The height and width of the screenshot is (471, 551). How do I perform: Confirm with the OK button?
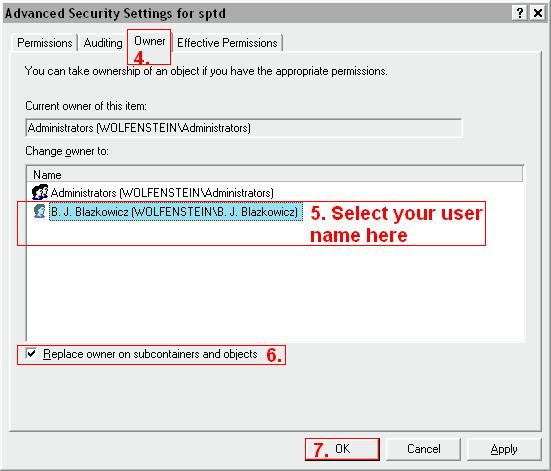click(342, 449)
